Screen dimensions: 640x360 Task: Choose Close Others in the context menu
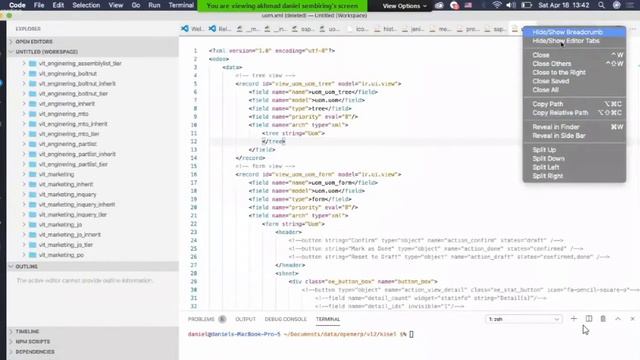tap(574, 64)
